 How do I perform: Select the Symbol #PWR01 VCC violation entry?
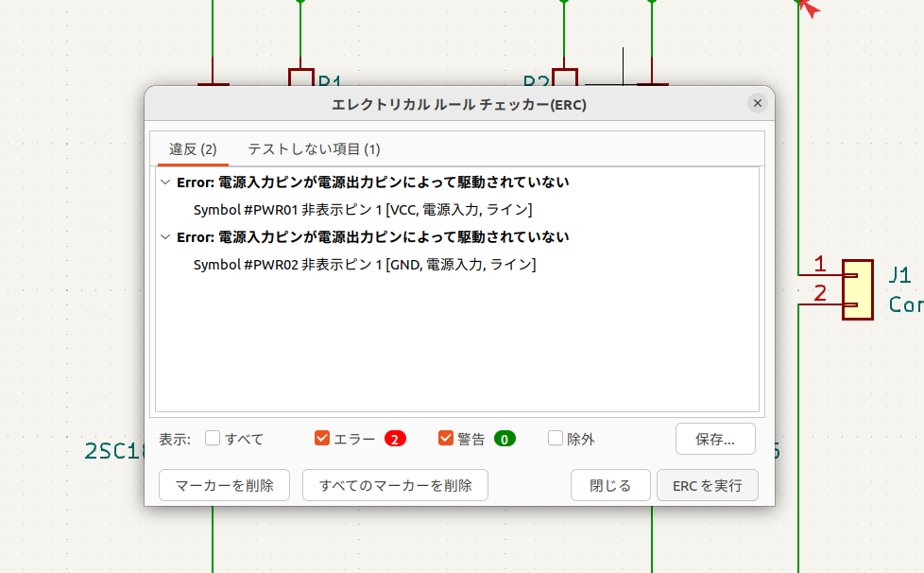point(362,210)
